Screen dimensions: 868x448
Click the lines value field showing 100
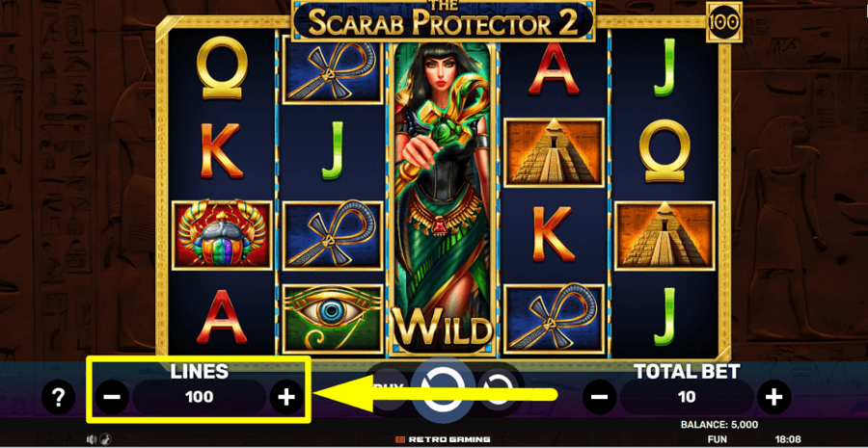(x=200, y=397)
